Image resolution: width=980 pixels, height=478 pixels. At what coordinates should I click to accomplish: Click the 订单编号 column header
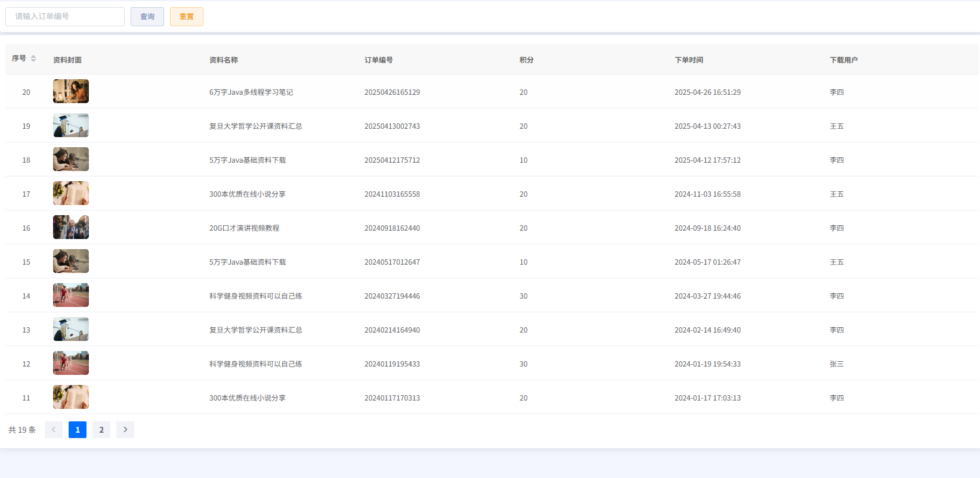(x=379, y=60)
